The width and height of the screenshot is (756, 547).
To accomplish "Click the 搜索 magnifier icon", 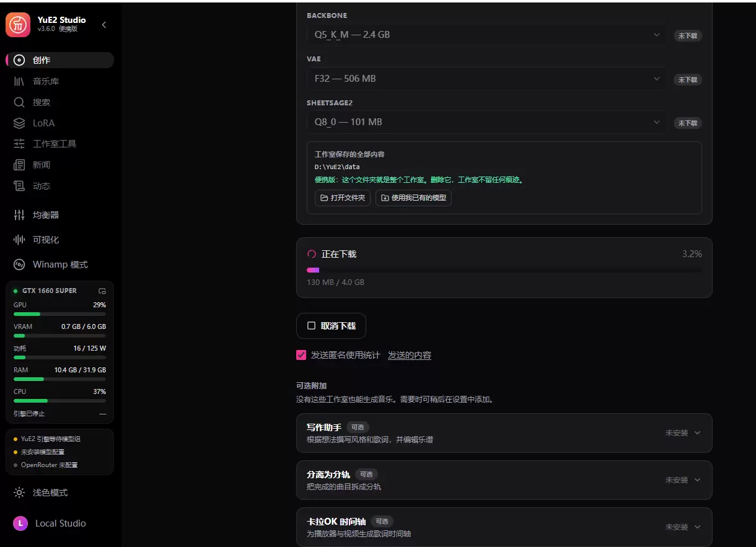I will [19, 102].
